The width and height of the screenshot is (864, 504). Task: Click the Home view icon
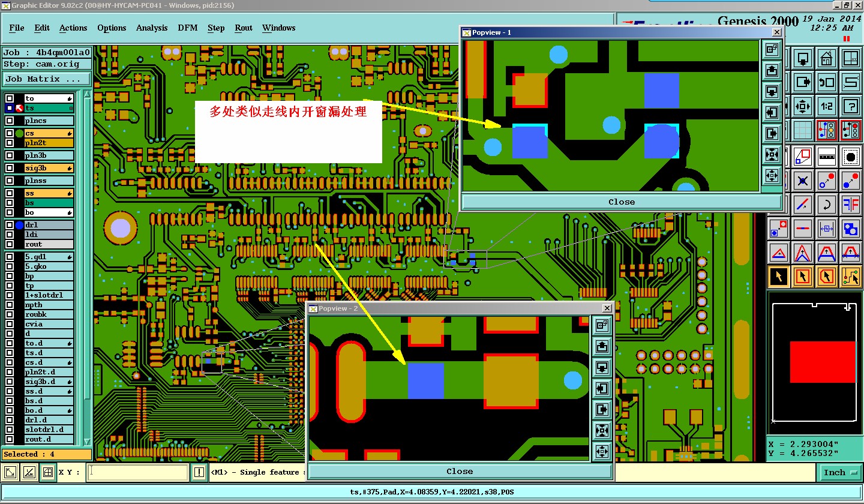[x=826, y=59]
